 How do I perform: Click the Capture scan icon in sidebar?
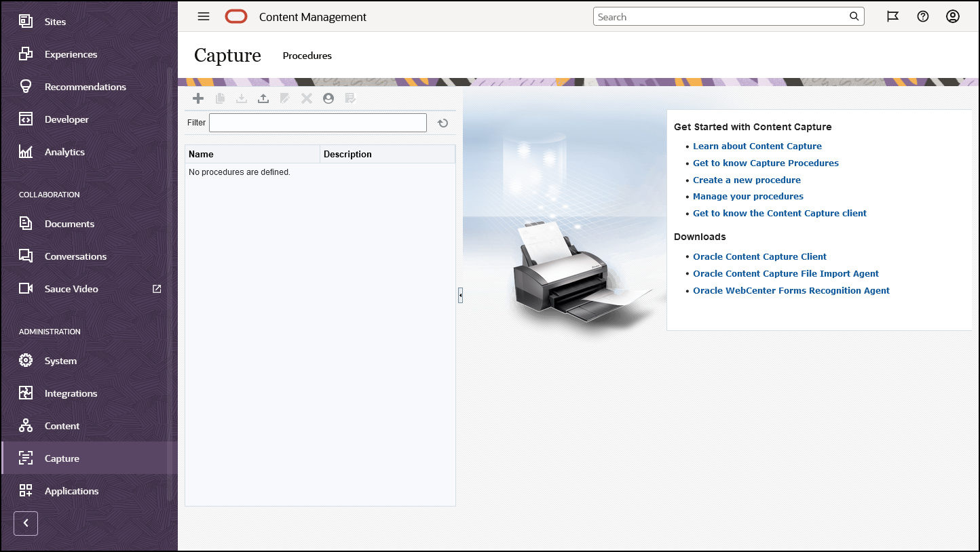click(26, 458)
